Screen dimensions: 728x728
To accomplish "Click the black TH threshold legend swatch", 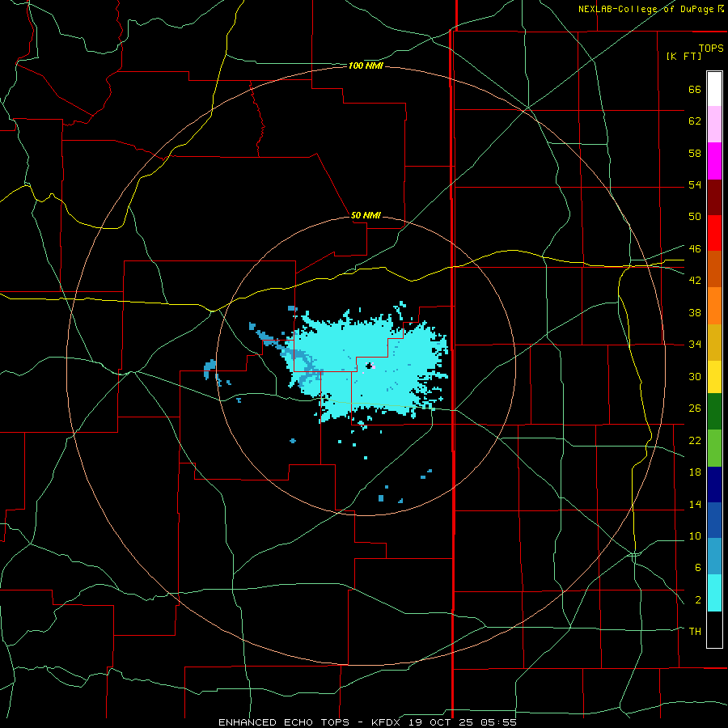I will pyautogui.click(x=714, y=629).
